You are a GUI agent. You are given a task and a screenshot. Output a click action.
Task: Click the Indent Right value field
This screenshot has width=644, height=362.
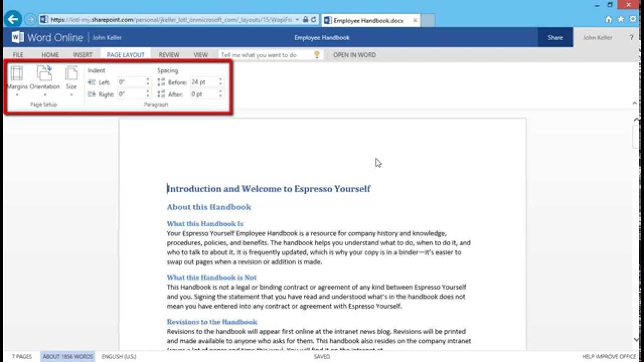click(131, 94)
